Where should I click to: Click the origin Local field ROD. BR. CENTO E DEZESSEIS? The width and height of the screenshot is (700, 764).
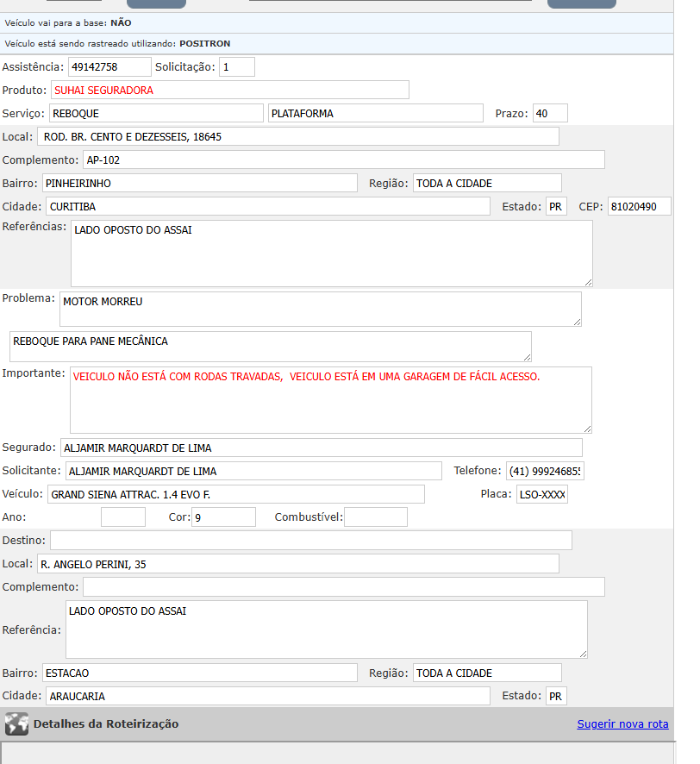pos(298,136)
